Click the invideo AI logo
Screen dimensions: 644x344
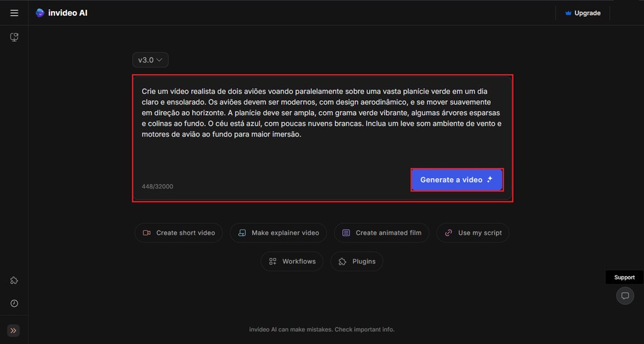[x=62, y=13]
